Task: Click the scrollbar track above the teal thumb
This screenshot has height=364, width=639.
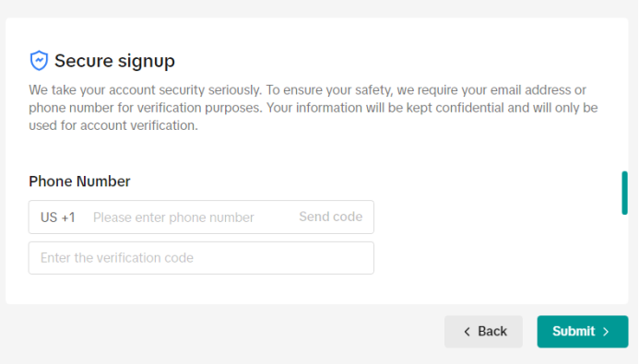Action: click(624, 96)
